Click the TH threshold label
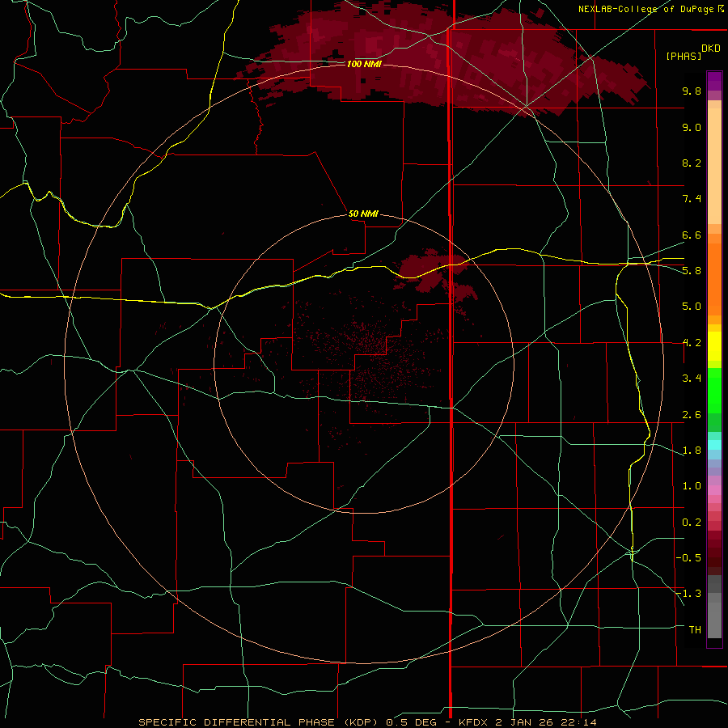 click(x=695, y=630)
